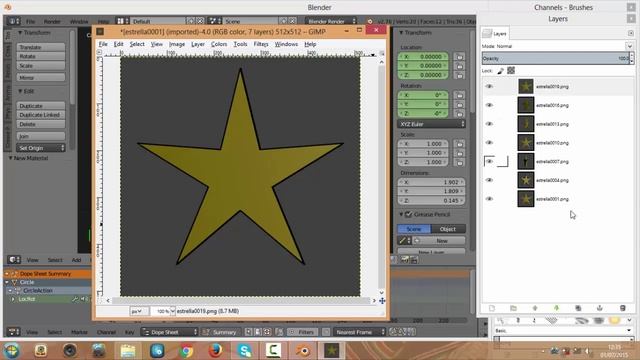Open the GIMP Windows menu

286,44
